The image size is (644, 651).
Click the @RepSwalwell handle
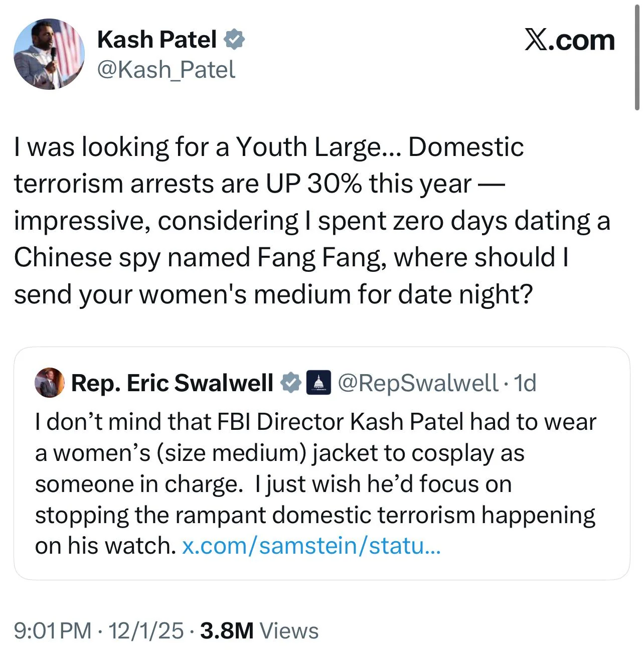[x=418, y=383]
